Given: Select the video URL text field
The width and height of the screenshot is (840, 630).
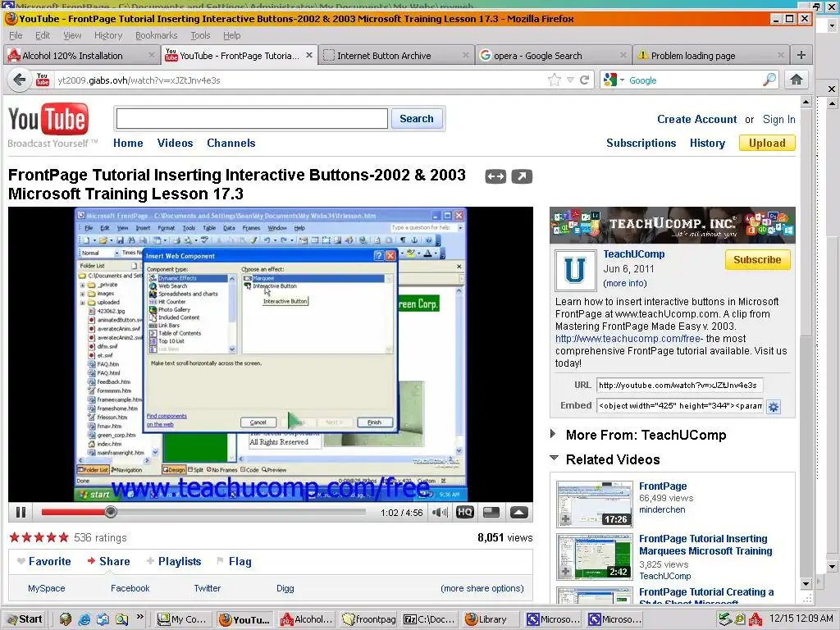Looking at the screenshot, I should coord(679,386).
